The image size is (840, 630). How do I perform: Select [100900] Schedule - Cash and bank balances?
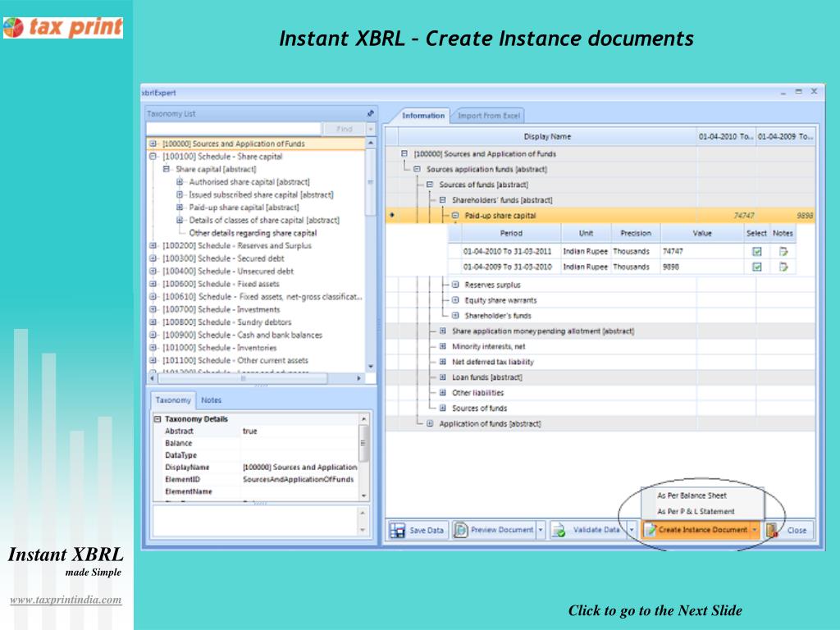pyautogui.click(x=243, y=336)
